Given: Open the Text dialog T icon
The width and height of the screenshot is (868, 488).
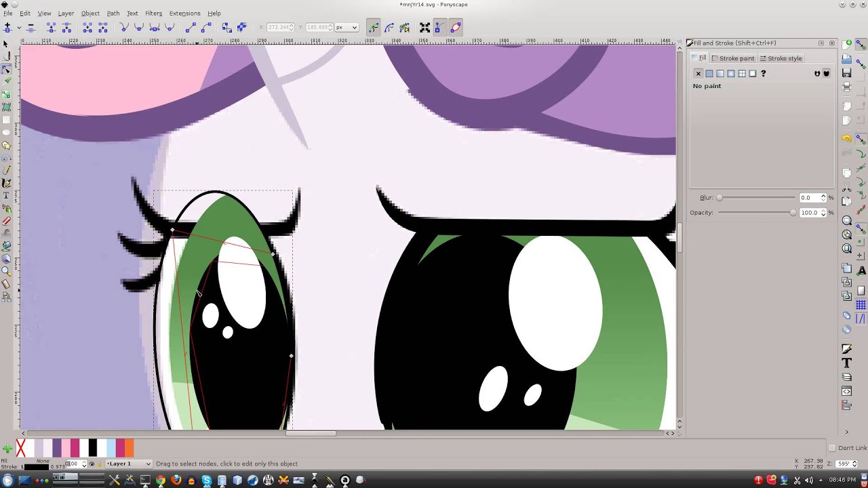Looking at the screenshot, I should tap(847, 363).
